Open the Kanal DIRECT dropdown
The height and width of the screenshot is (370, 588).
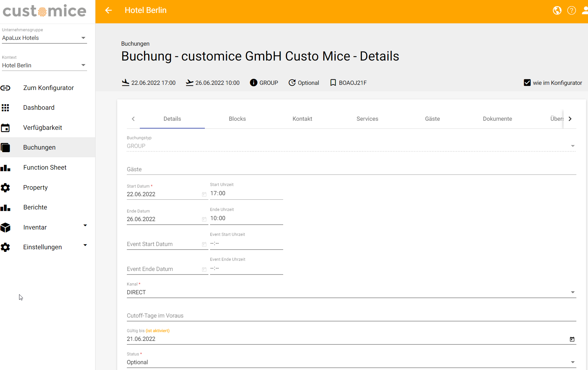(x=351, y=292)
